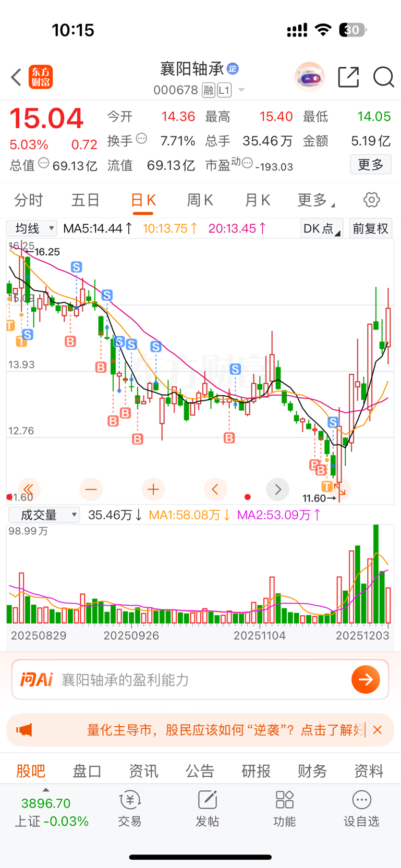Open the 成交量 sub-indicator dropdown
Screen dimensions: 401x868
(x=44, y=515)
